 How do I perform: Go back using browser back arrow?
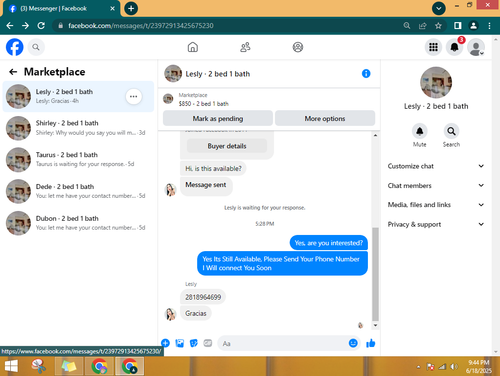coord(10,26)
